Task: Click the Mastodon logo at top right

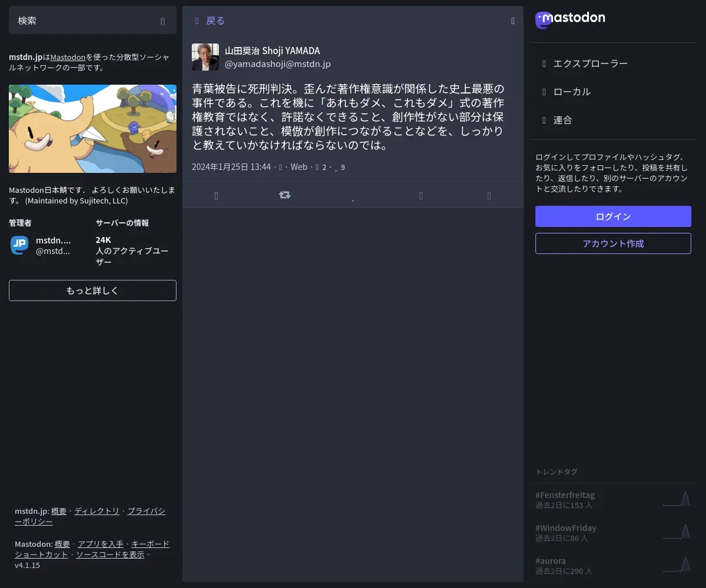Action: 570,20
